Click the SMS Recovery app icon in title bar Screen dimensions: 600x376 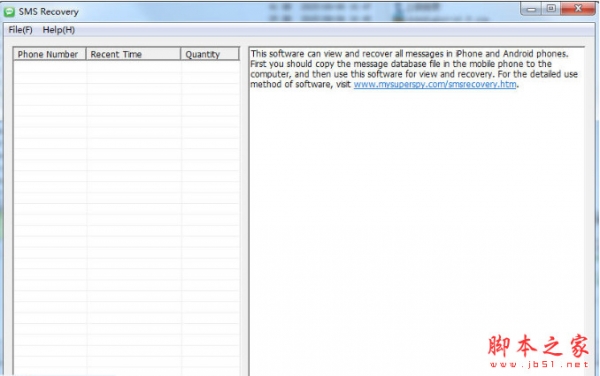9,12
